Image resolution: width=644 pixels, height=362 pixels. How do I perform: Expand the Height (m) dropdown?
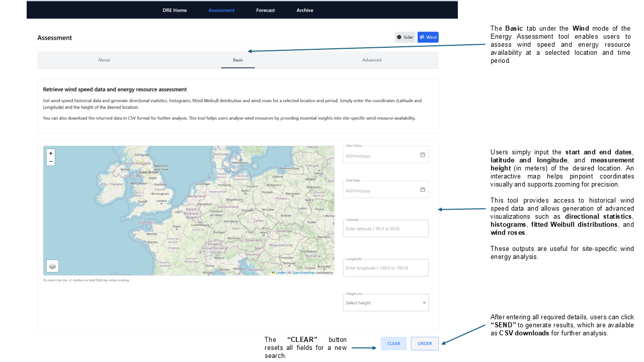tap(385, 303)
